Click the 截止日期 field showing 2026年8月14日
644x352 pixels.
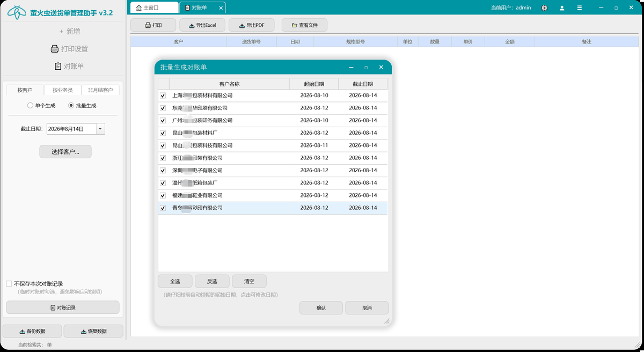[71, 129]
